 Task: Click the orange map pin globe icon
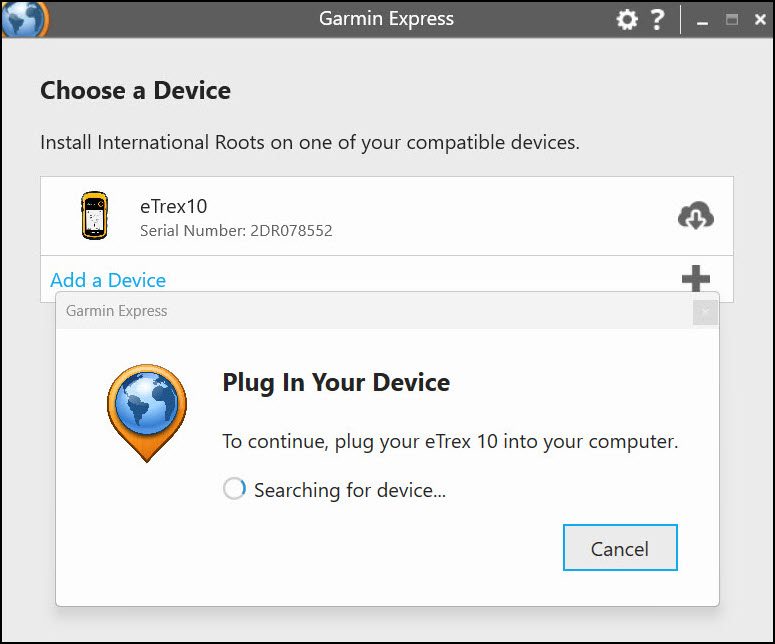147,413
